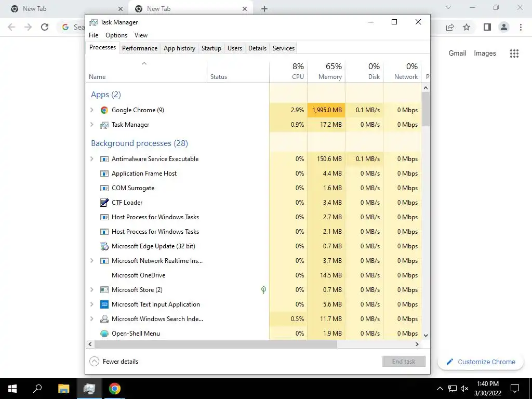Viewport: 532px width, 399px height.
Task: Switch to the Performance tab
Action: 140,48
